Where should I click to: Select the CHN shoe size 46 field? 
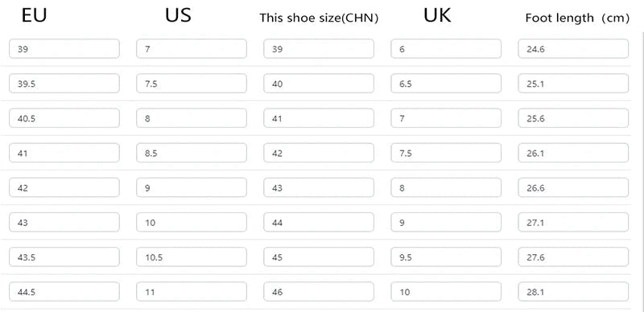pyautogui.click(x=319, y=291)
